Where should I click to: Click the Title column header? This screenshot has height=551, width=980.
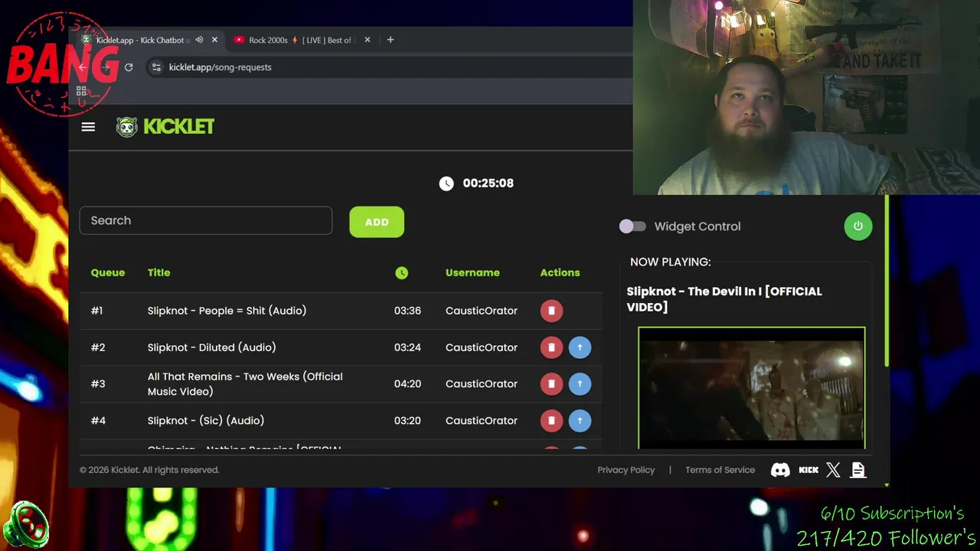(x=158, y=272)
